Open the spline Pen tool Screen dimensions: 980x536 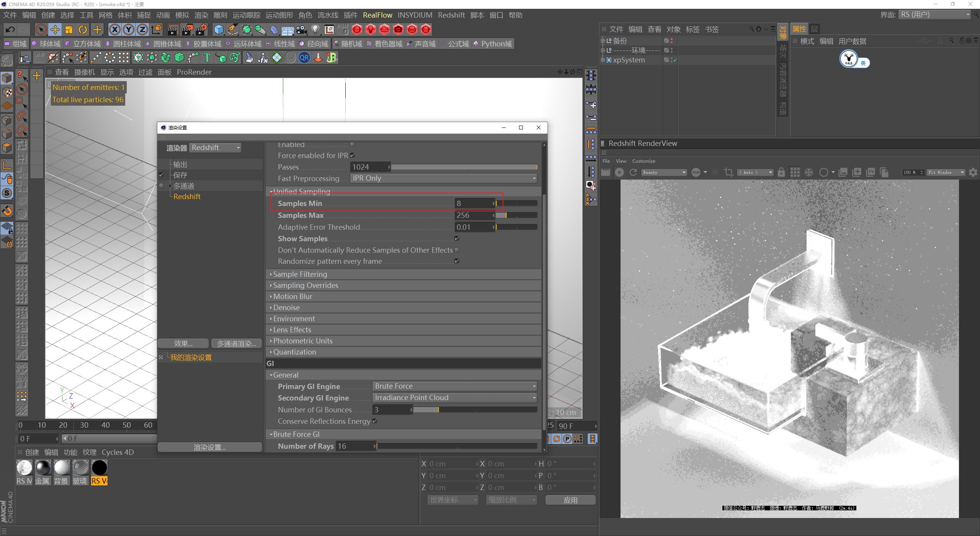pyautogui.click(x=233, y=29)
